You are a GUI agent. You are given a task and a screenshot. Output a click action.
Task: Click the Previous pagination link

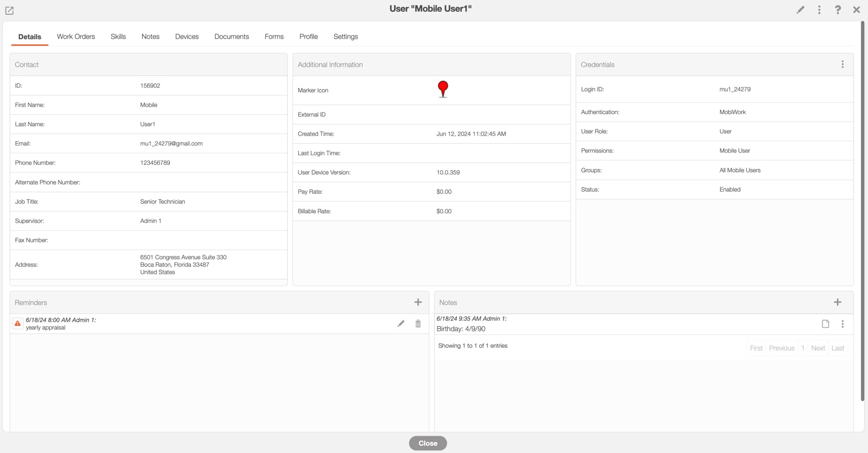(781, 348)
